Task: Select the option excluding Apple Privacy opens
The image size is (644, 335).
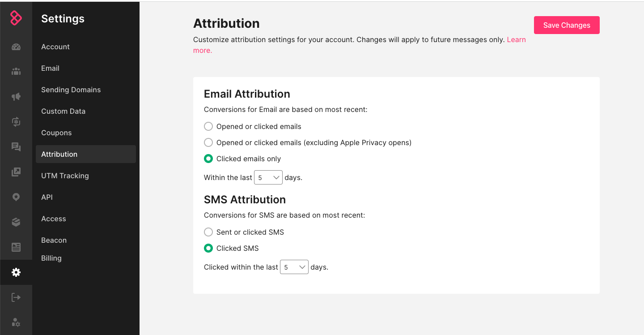Action: pos(208,142)
